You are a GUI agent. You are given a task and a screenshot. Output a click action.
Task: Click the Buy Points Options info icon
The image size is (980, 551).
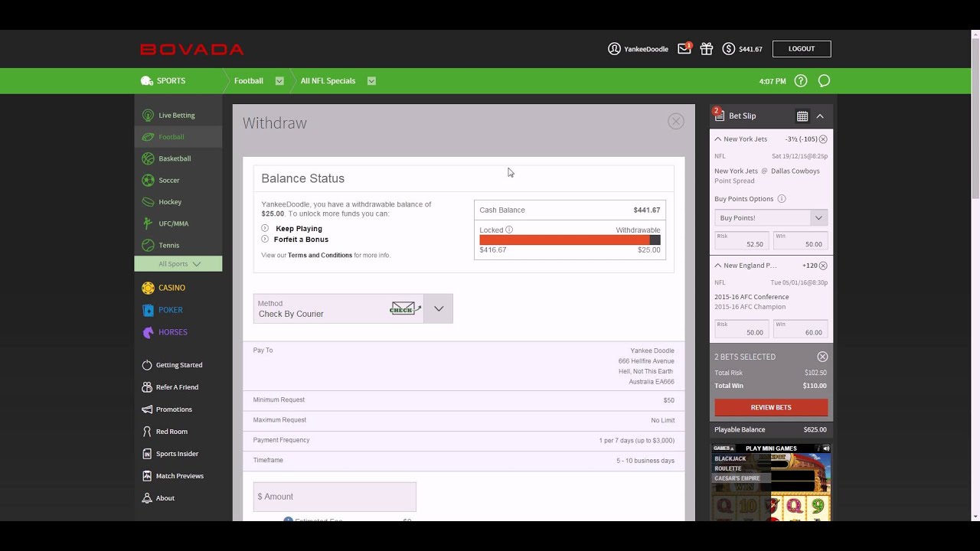[782, 199]
